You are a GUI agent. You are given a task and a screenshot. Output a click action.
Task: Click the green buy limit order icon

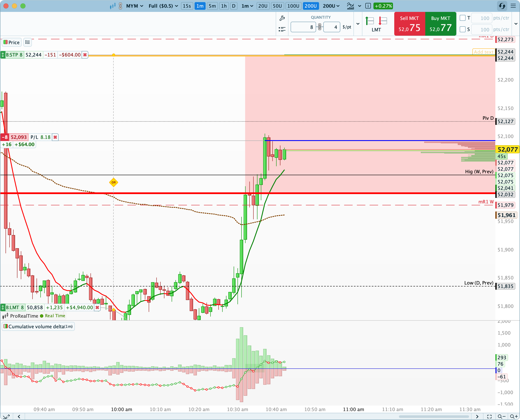pyautogui.click(x=369, y=21)
